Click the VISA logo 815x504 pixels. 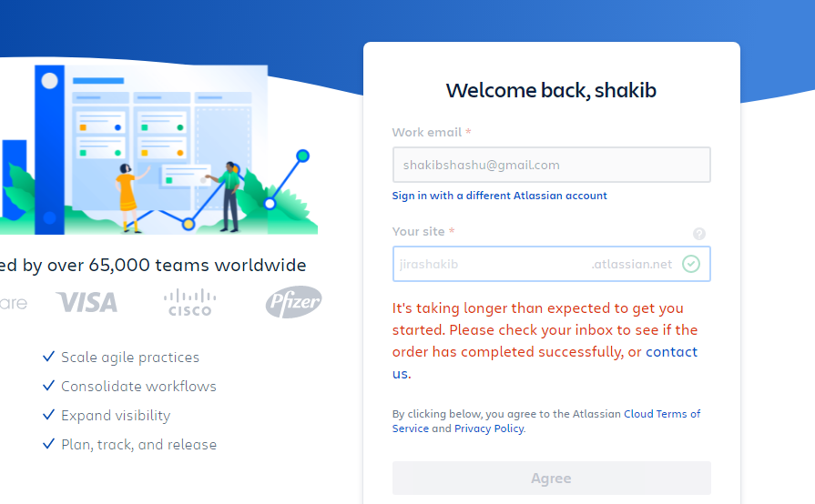coord(87,302)
